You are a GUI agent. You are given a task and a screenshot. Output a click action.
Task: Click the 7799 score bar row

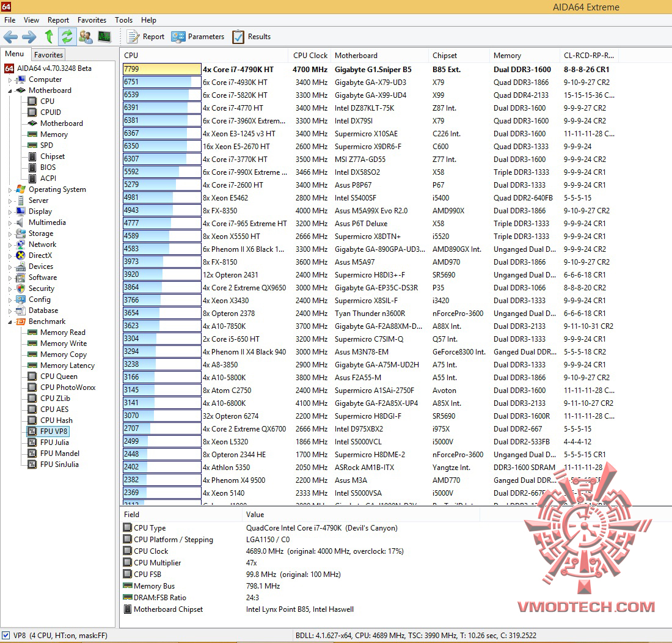coord(162,69)
